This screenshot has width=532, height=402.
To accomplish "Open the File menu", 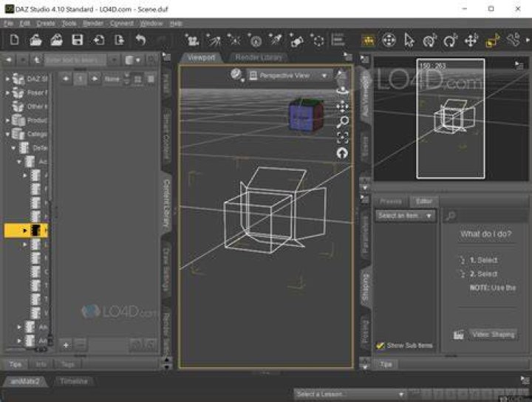I will click(x=8, y=24).
